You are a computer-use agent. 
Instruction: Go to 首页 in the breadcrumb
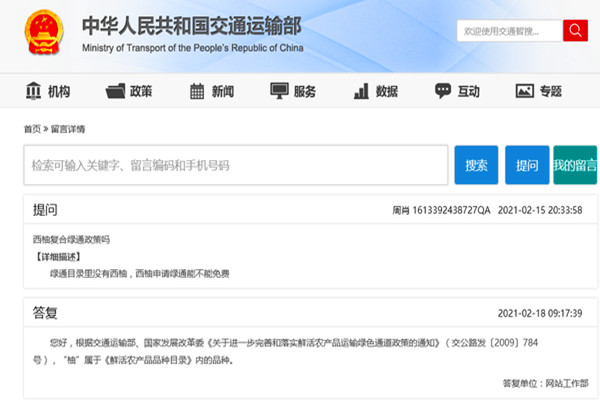point(32,129)
